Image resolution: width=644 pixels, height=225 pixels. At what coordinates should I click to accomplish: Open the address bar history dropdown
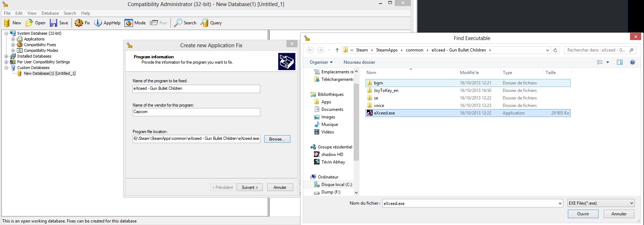coord(547,50)
